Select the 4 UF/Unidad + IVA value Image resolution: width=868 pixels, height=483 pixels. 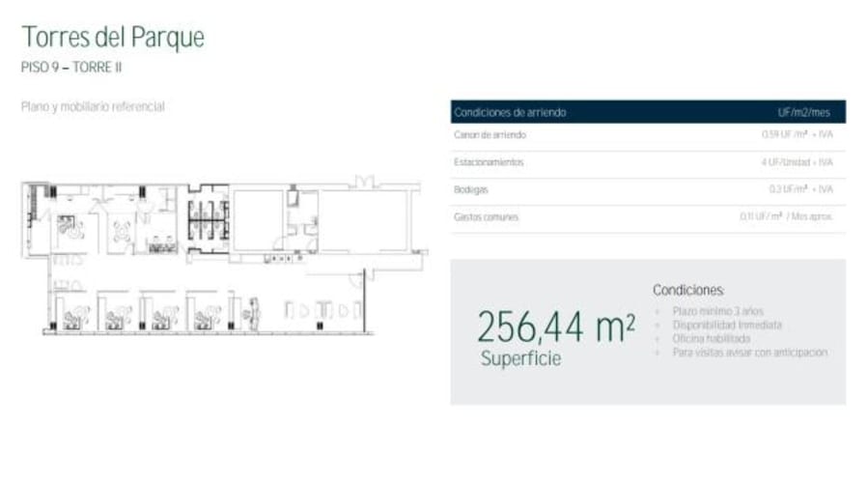pos(797,162)
